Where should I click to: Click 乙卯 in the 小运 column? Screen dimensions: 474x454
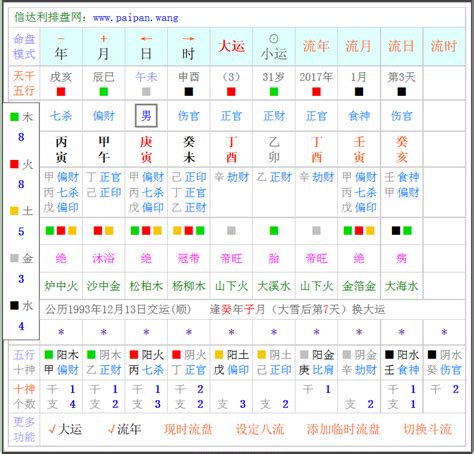(274, 149)
